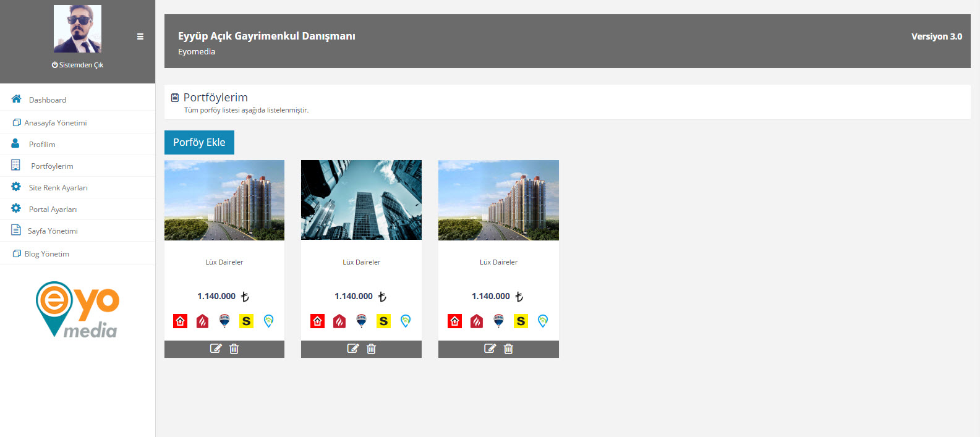Click the yellow Sahibinden S icon on the first card

[246, 321]
